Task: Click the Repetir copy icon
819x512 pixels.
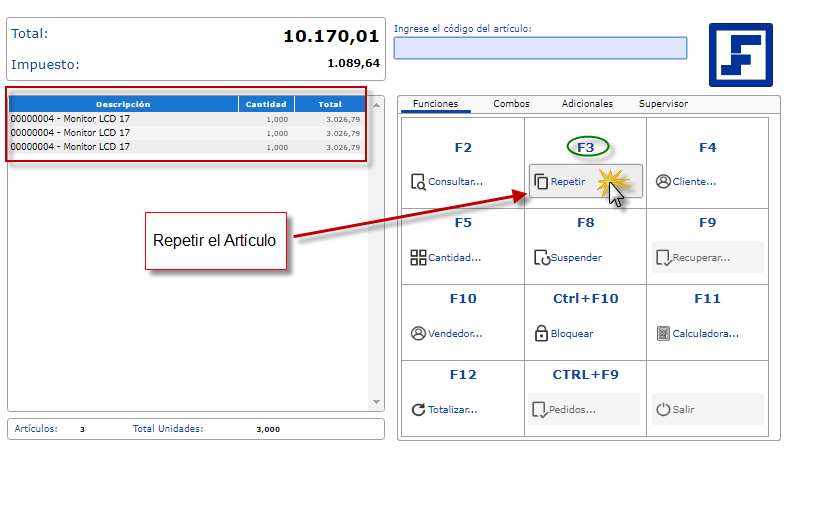Action: point(541,182)
